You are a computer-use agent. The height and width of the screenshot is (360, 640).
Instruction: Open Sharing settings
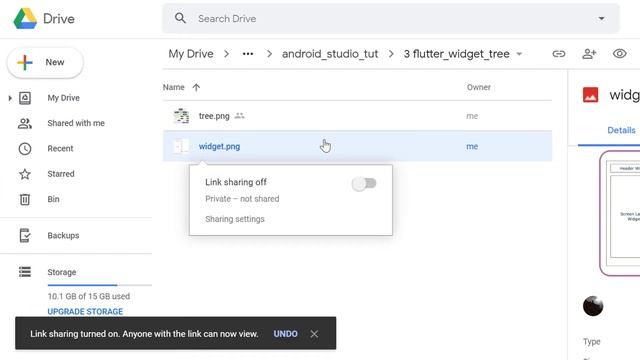pos(235,219)
